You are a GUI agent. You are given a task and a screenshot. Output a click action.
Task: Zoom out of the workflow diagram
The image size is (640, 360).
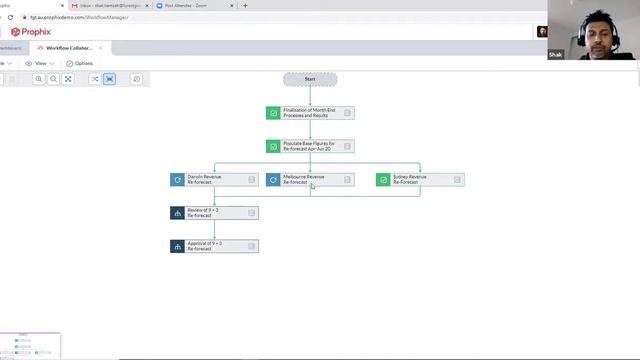click(53, 79)
